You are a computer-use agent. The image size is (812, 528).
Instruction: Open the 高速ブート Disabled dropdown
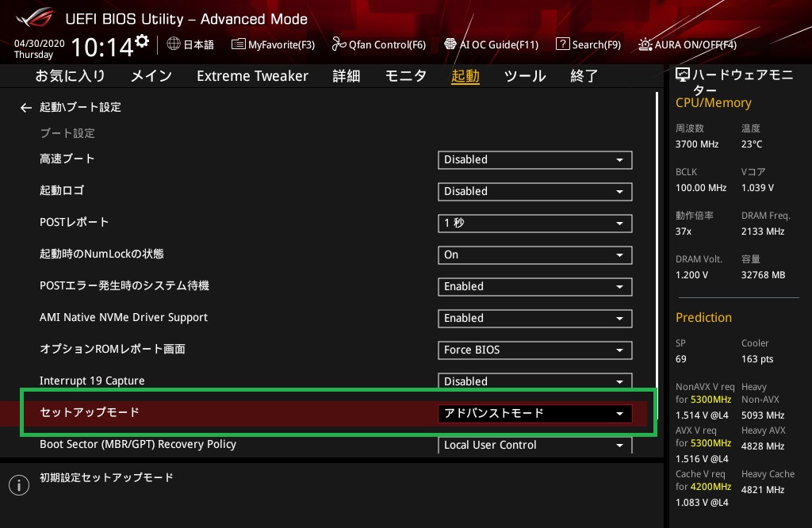click(535, 160)
